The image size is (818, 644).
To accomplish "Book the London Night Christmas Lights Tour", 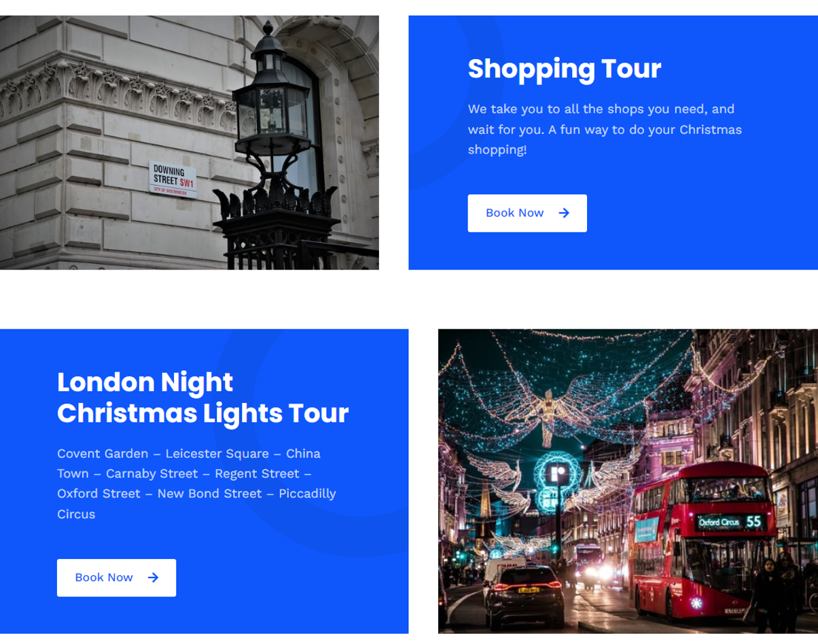I will (116, 577).
